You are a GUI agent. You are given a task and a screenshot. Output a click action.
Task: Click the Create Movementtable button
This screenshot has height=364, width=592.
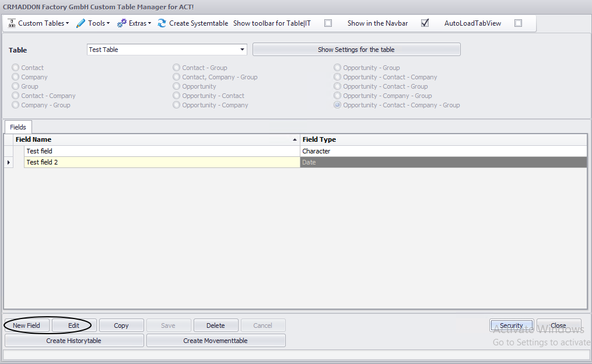pos(216,341)
